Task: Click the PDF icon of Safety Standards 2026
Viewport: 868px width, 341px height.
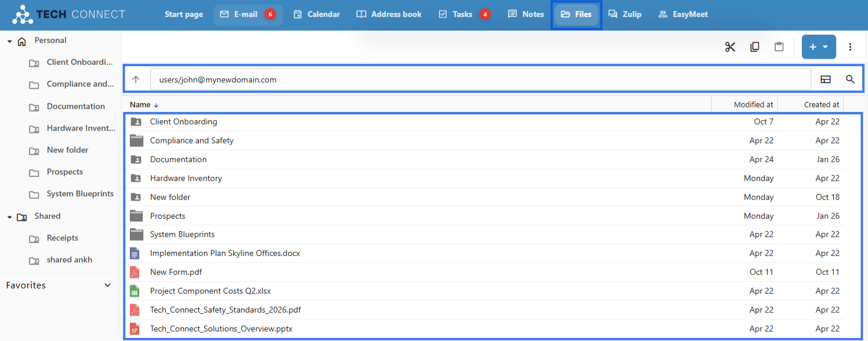Action: [x=135, y=310]
